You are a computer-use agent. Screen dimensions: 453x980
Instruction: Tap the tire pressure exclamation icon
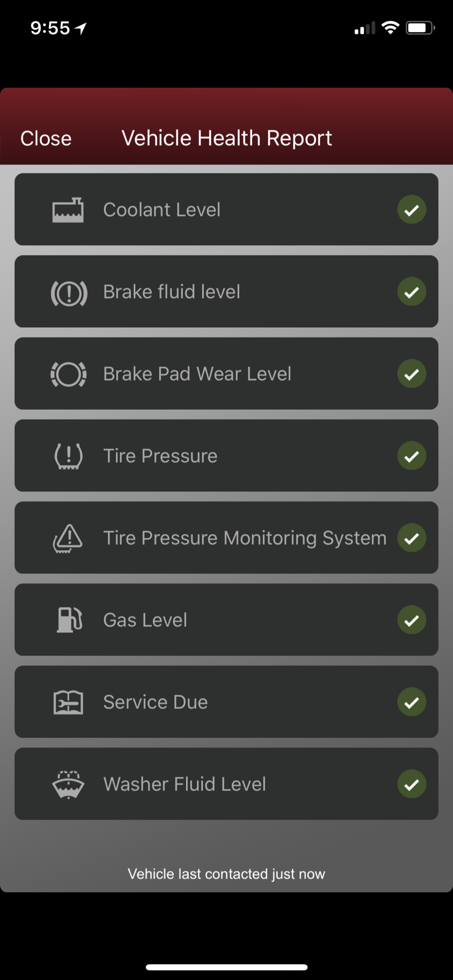[x=69, y=456]
